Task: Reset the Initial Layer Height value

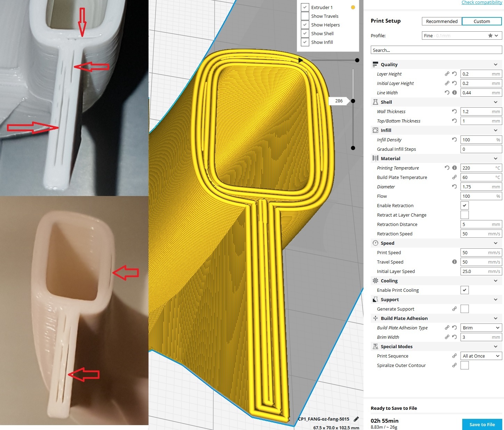Action: [x=454, y=83]
